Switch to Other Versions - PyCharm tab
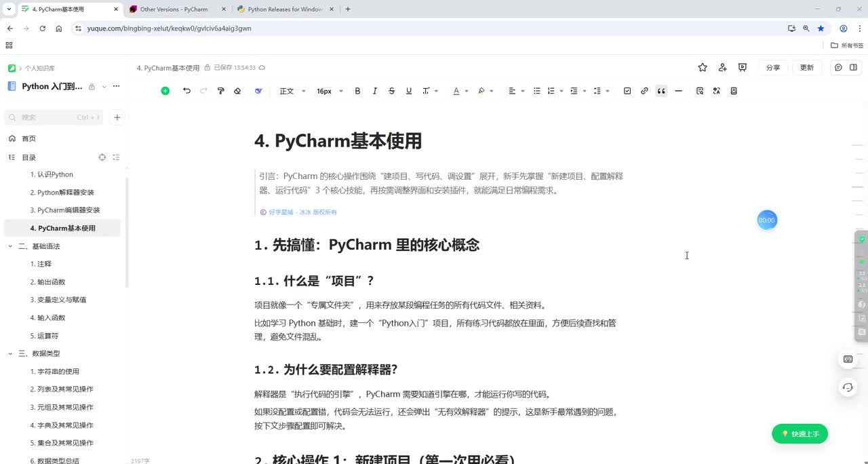The image size is (868, 464). click(x=174, y=9)
